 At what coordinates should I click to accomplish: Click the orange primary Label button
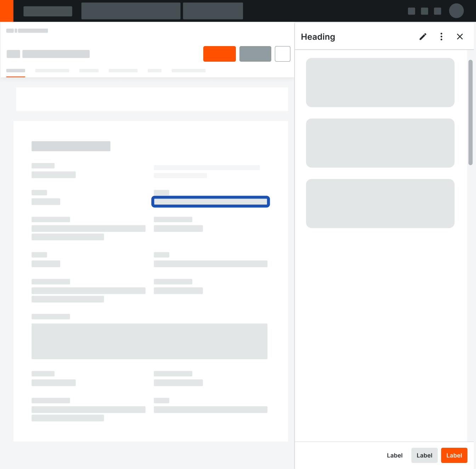tap(454, 456)
